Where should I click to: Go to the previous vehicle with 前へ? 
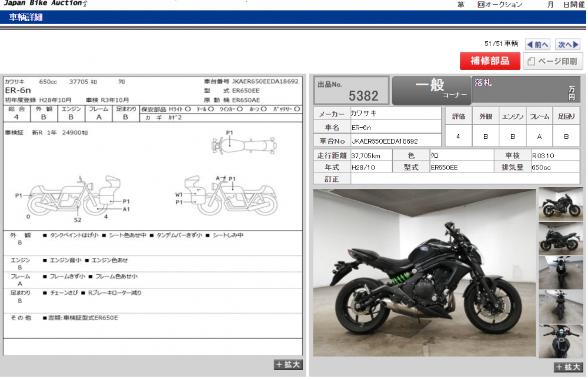(x=538, y=45)
